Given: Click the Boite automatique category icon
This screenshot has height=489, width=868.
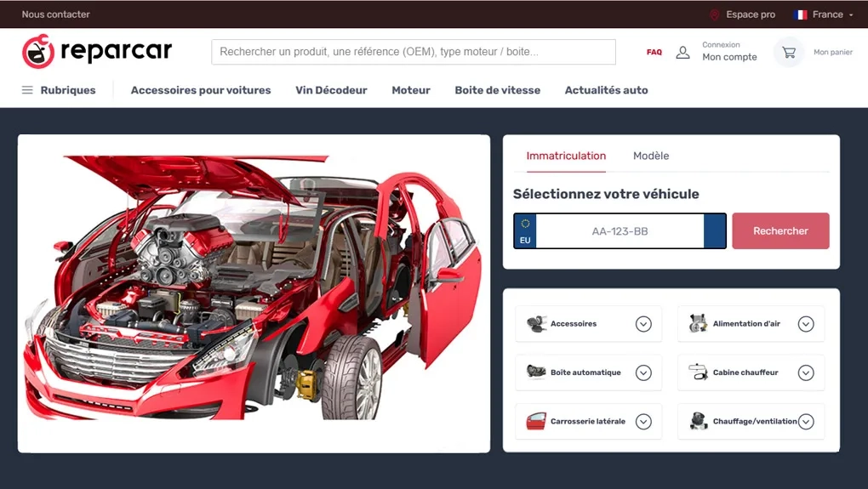Looking at the screenshot, I should 536,372.
